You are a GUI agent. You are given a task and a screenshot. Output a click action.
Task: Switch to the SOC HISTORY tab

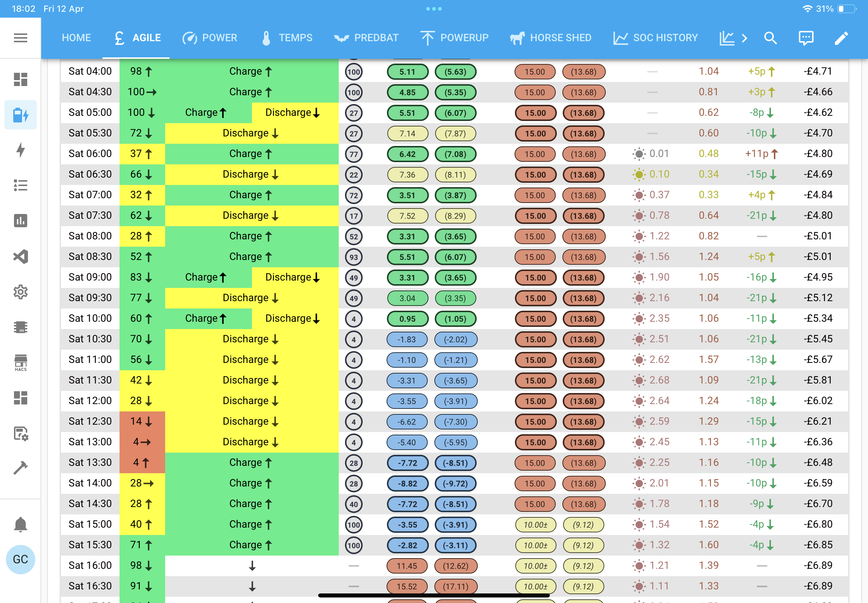pyautogui.click(x=655, y=38)
